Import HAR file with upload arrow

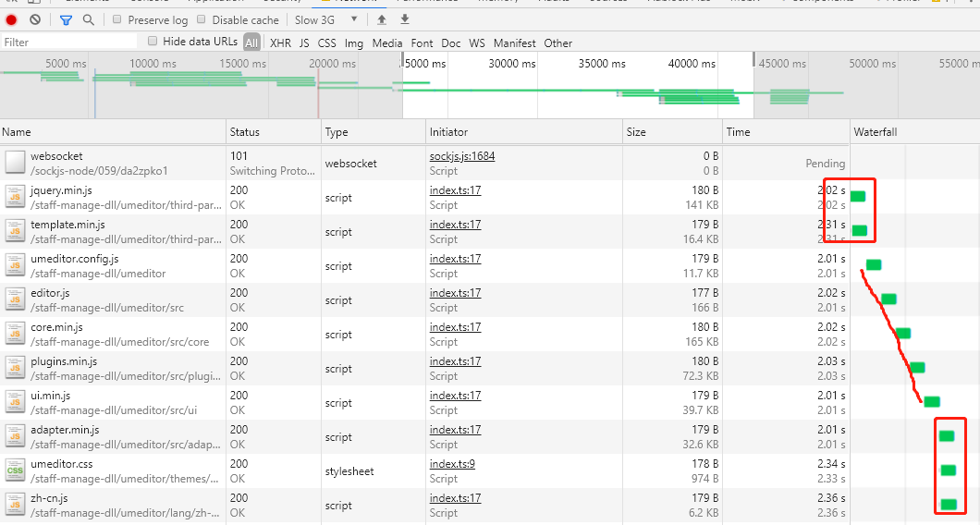point(381,20)
